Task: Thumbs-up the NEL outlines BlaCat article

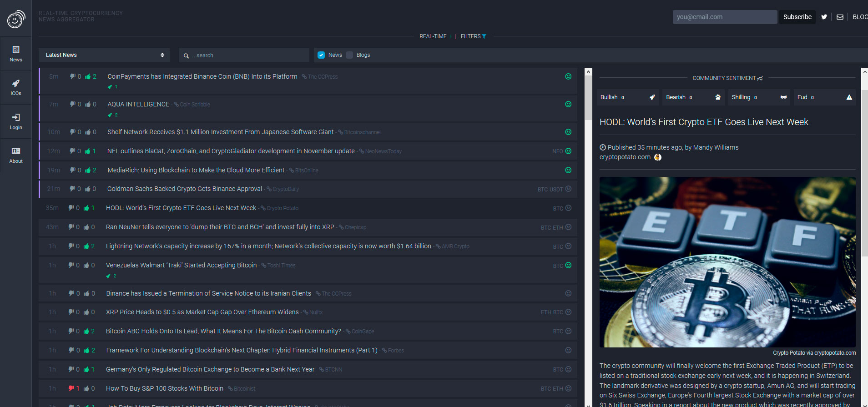Action: point(87,151)
